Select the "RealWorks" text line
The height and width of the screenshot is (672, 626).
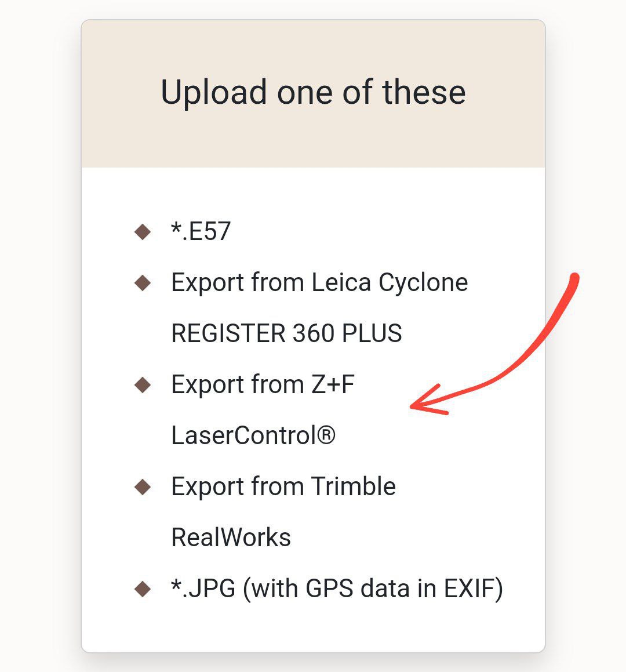click(231, 538)
